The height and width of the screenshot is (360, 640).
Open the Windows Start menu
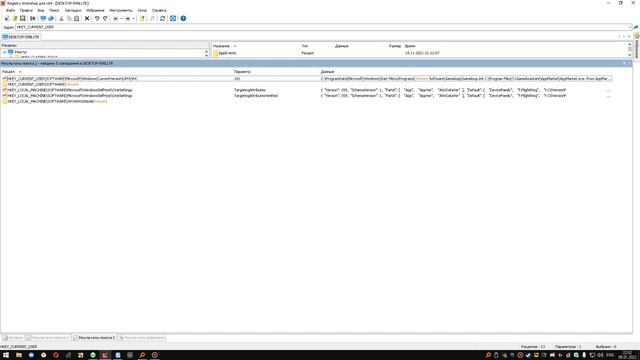(x=6, y=355)
